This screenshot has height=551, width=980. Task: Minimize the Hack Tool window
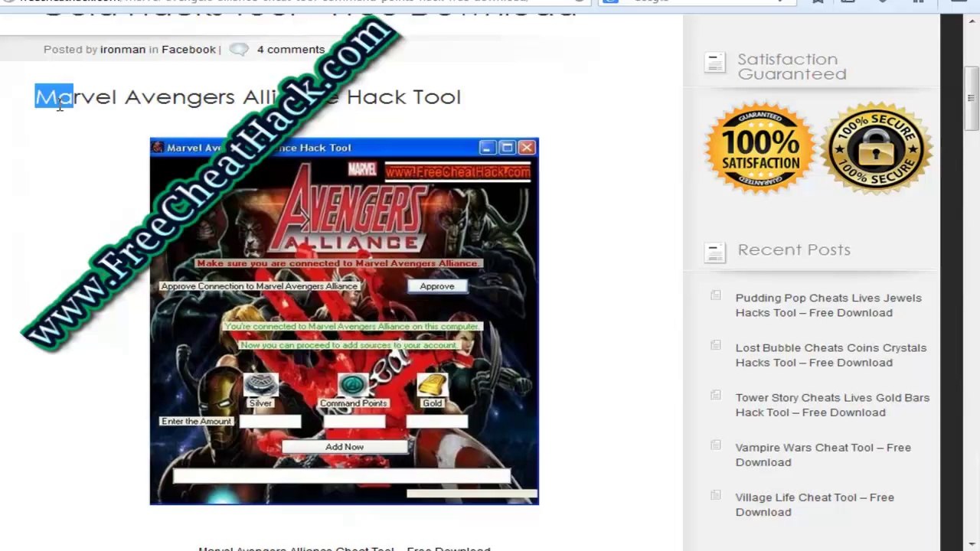tap(488, 147)
